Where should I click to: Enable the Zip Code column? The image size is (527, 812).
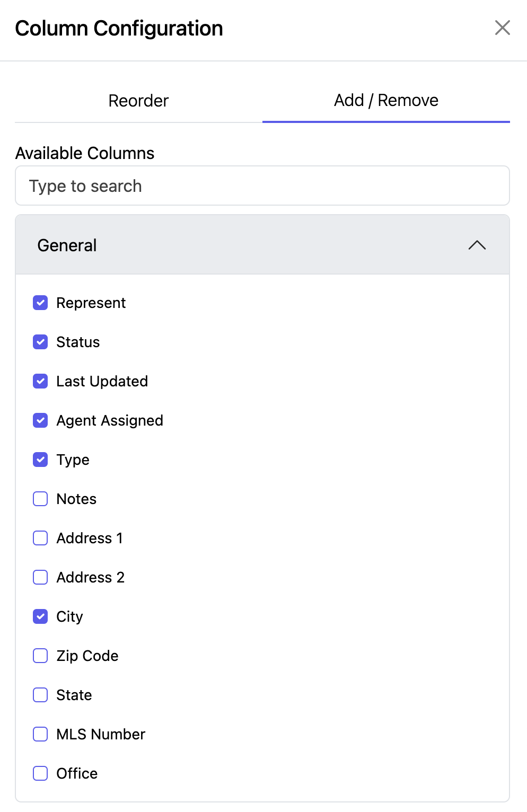pyautogui.click(x=40, y=656)
